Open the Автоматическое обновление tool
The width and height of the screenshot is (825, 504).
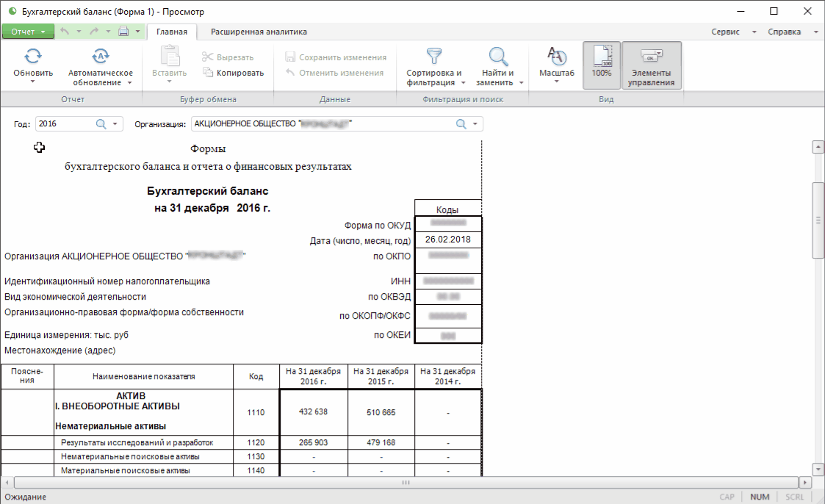coord(101,56)
